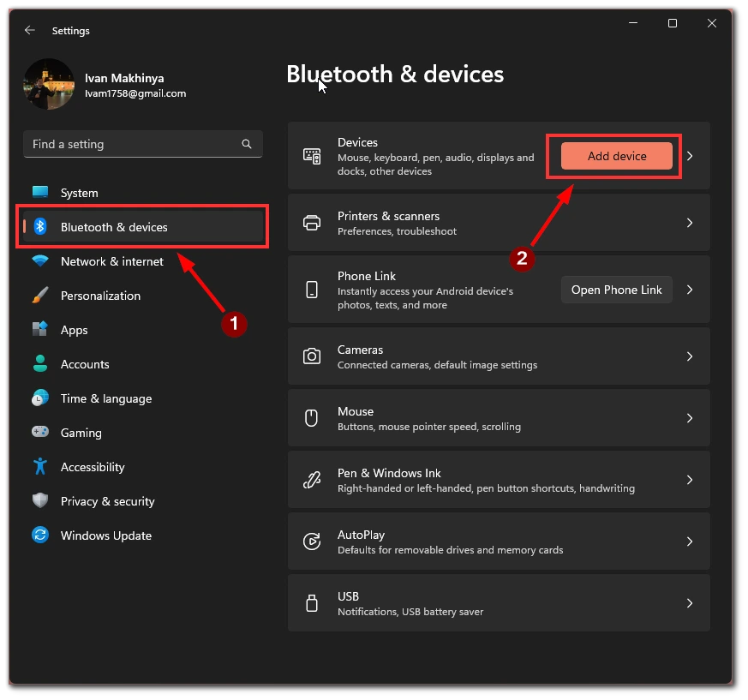Open the System settings category
The height and width of the screenshot is (700, 748).
[x=143, y=193]
